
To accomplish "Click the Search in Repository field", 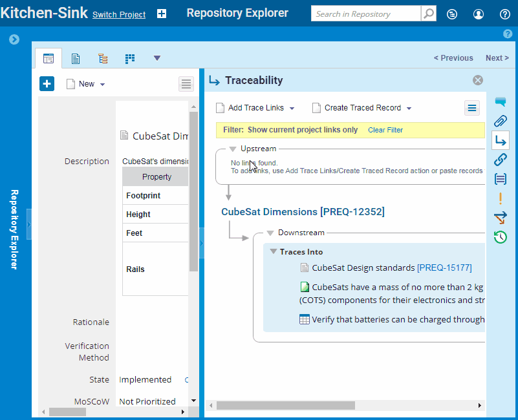I will 365,14.
